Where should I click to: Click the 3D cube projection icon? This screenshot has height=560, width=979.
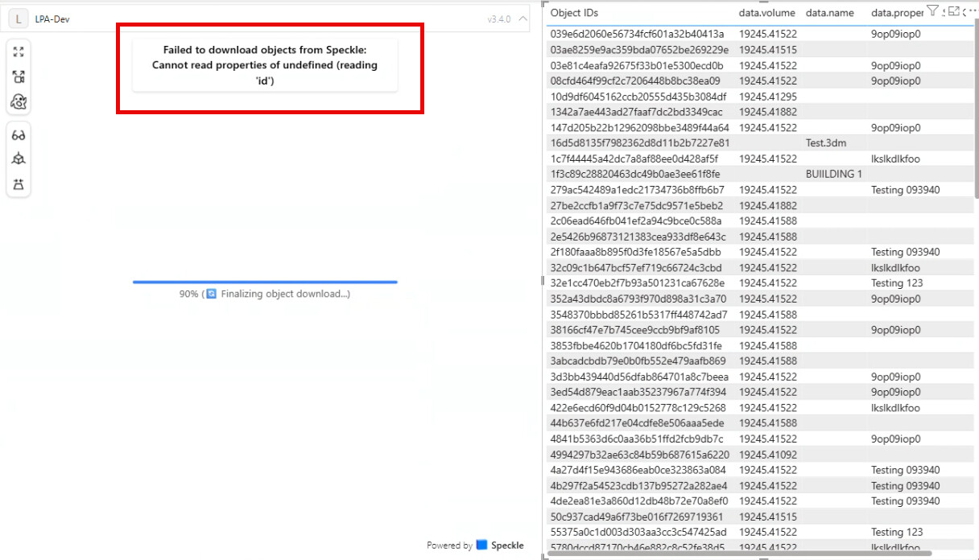(x=19, y=159)
